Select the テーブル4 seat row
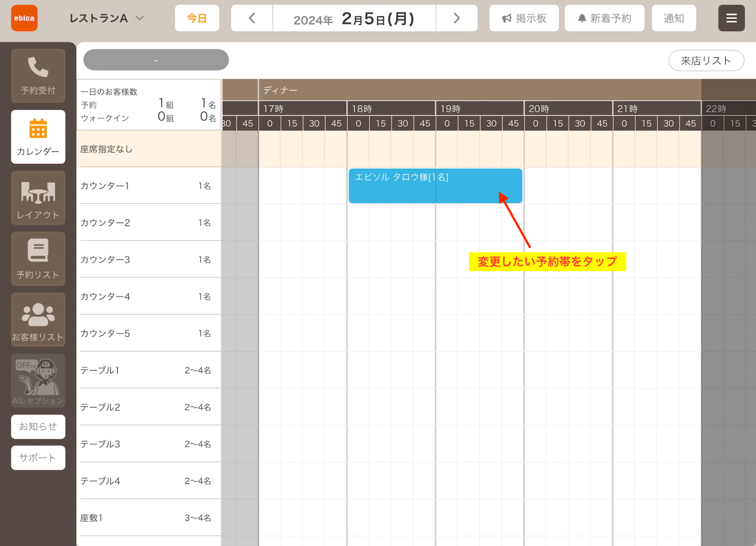Screen dimensions: 756x546 149,481
